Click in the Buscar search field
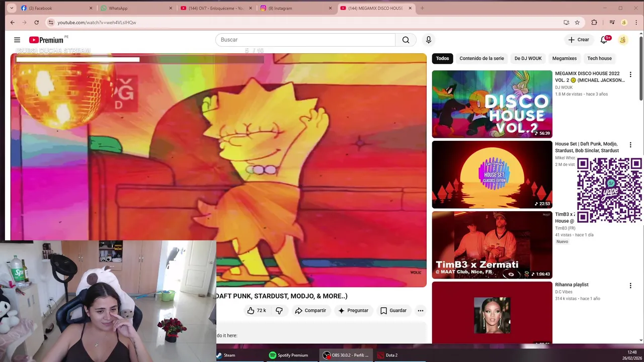 point(305,40)
